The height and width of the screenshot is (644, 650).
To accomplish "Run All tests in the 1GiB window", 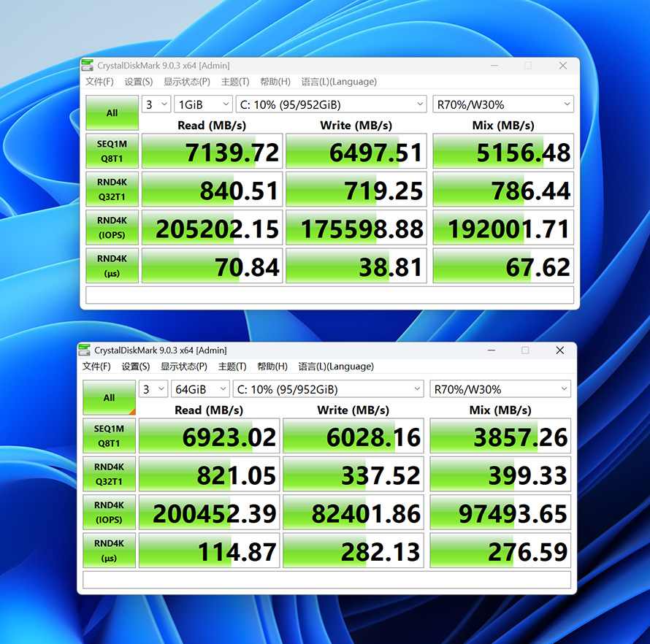I will click(x=112, y=112).
